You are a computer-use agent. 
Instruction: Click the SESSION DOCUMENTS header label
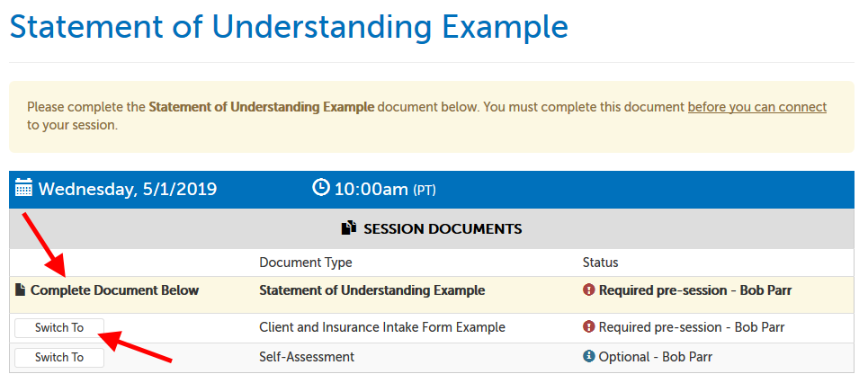(443, 229)
